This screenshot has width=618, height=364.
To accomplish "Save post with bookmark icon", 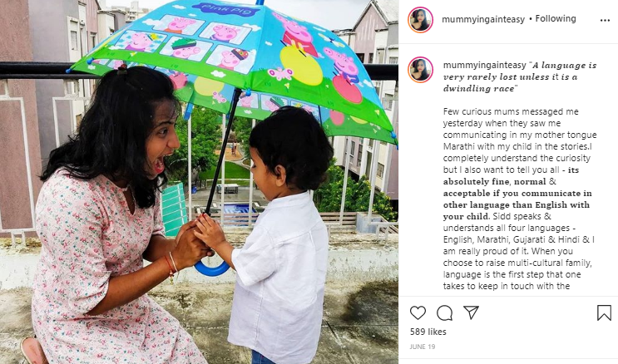I will tap(604, 312).
